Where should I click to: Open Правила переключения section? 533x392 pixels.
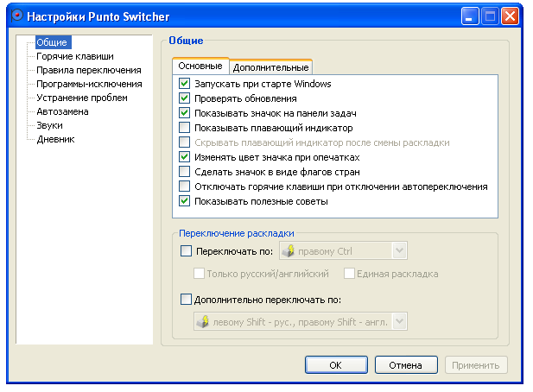pyautogui.click(x=89, y=70)
